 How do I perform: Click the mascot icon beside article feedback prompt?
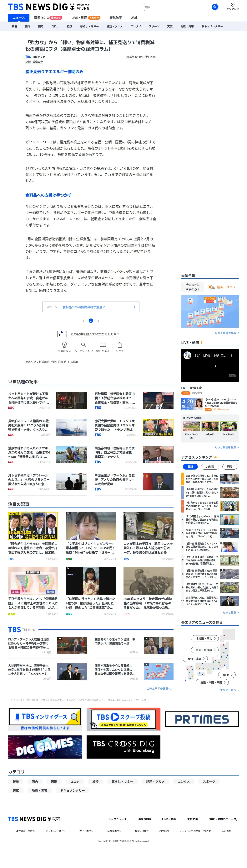click(x=60, y=334)
